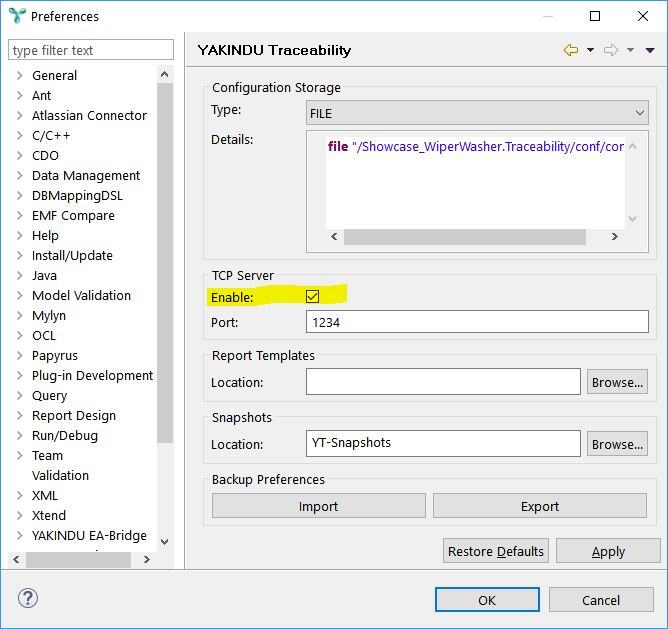Select Xtend in the preferences tree
This screenshot has height=629, width=668.
tap(49, 515)
